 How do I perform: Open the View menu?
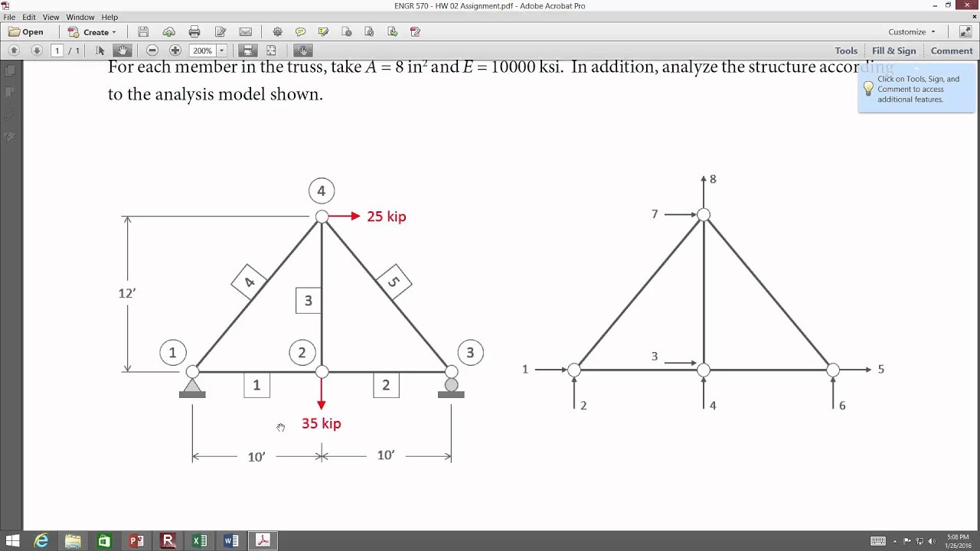coord(51,17)
